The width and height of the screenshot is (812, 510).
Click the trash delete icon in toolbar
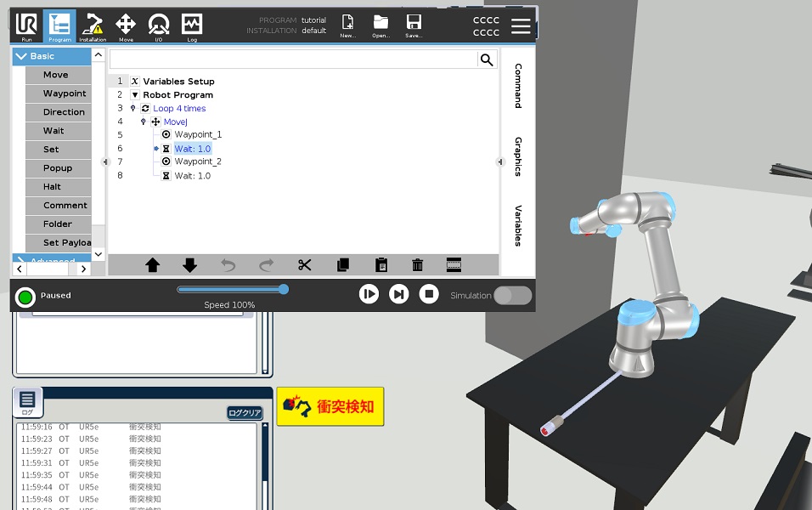click(x=418, y=265)
